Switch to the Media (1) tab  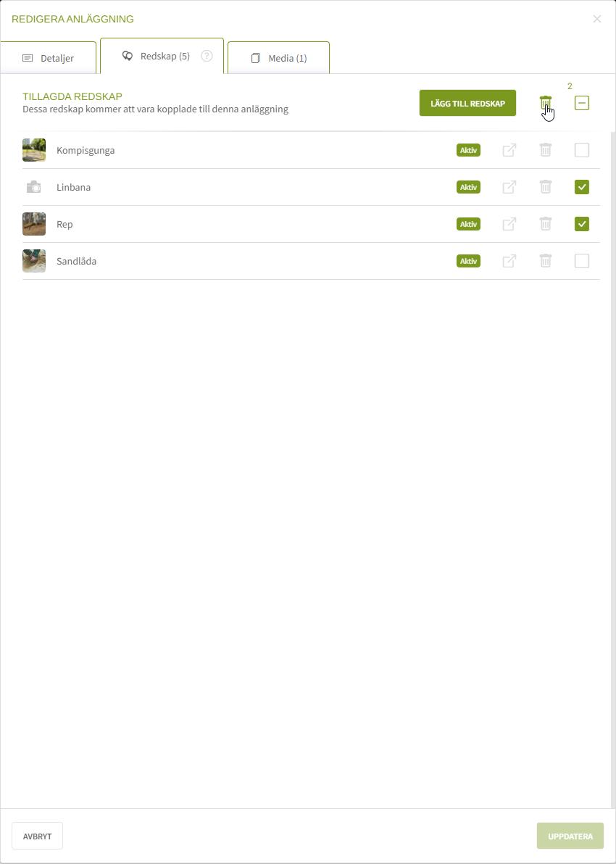click(x=279, y=58)
